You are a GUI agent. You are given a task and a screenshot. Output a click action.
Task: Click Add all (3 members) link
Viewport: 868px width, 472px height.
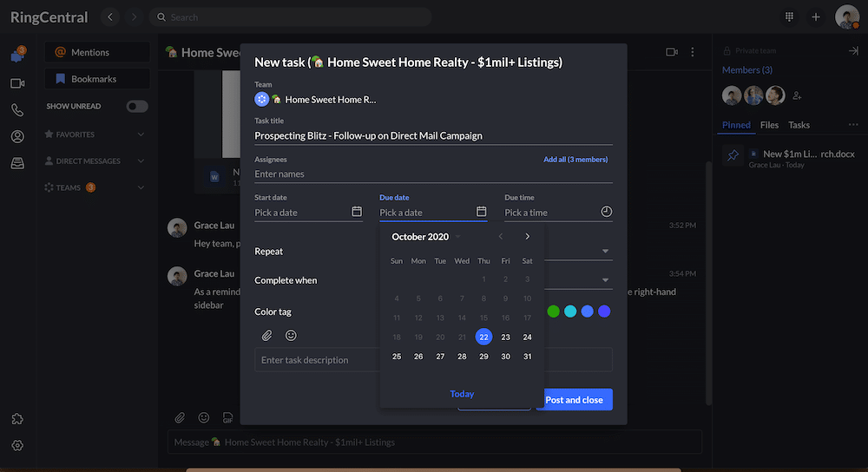pos(575,160)
